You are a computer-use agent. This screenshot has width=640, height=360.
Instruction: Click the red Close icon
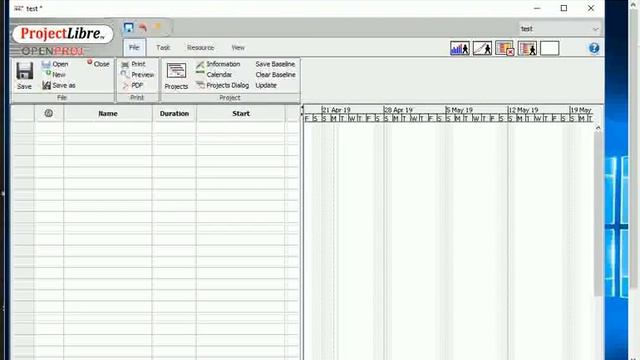[x=90, y=62]
